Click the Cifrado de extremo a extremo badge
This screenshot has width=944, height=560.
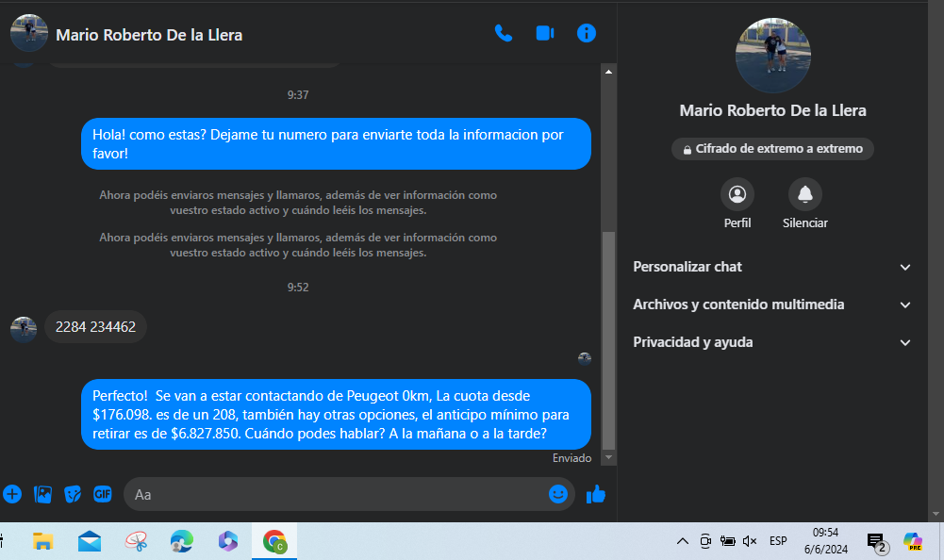click(772, 149)
